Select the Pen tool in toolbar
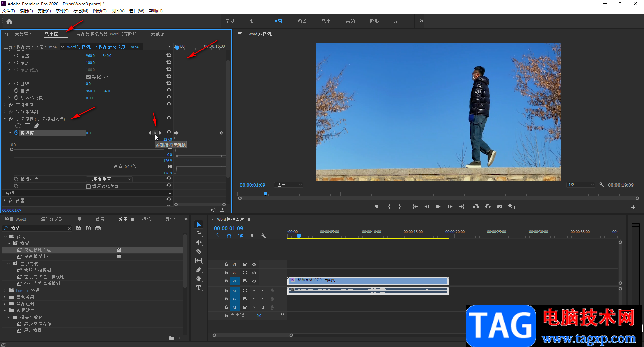The height and width of the screenshot is (347, 644). 199,270
